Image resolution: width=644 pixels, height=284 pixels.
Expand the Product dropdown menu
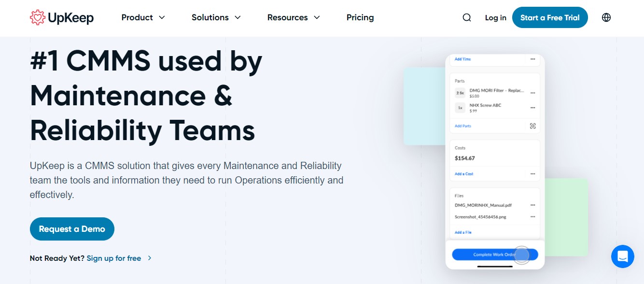click(143, 17)
